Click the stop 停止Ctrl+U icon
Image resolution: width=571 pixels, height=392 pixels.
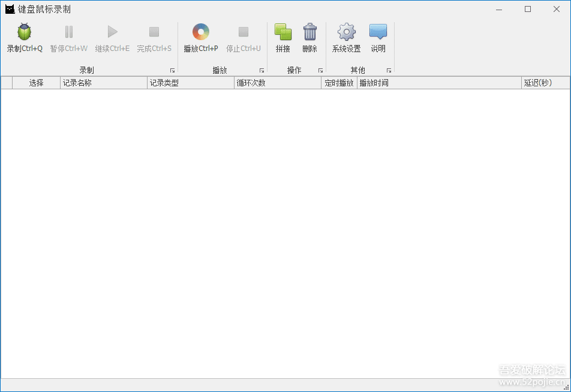tap(244, 32)
